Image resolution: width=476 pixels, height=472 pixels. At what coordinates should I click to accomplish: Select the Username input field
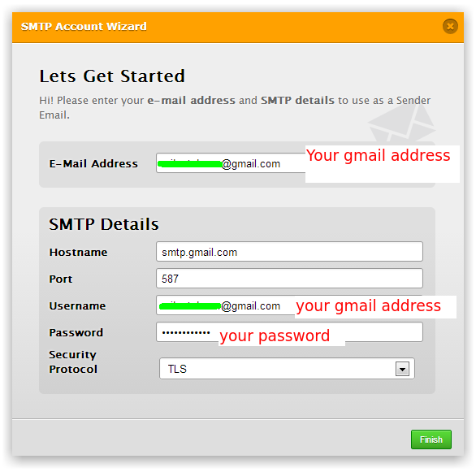click(x=226, y=305)
